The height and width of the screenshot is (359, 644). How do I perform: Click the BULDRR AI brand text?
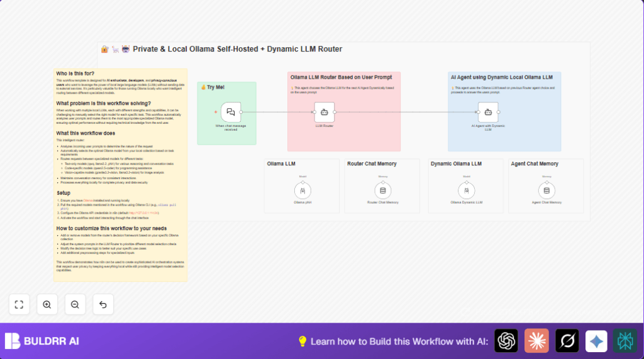tap(52, 341)
